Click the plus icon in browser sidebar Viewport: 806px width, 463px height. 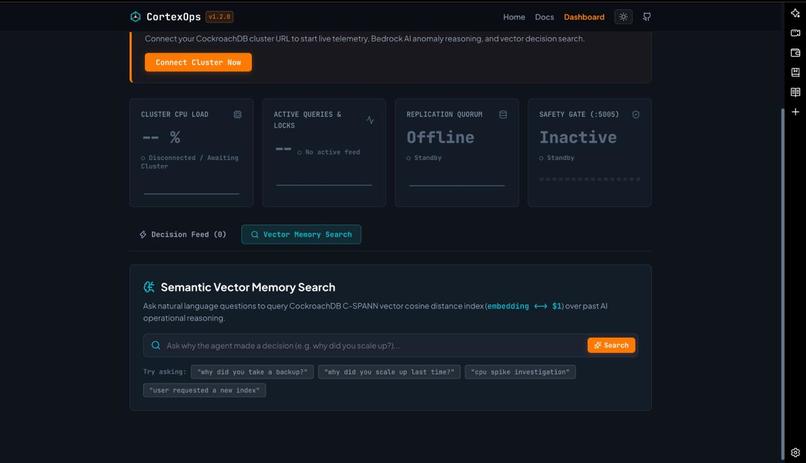pyautogui.click(x=795, y=112)
